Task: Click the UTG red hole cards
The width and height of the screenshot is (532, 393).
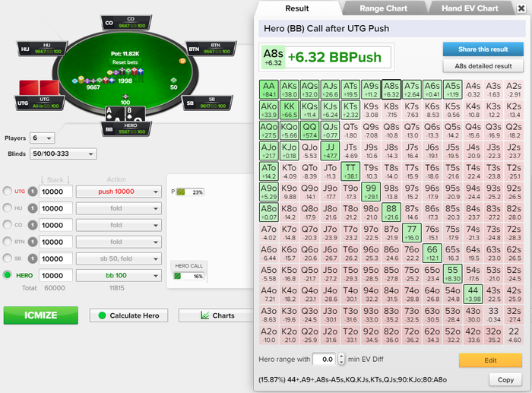Action: 39,87
